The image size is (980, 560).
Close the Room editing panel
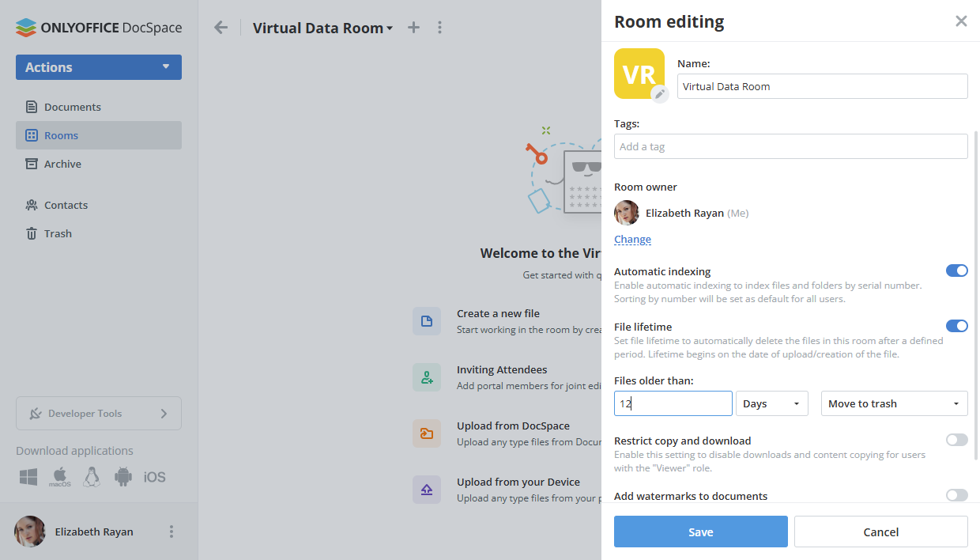[961, 21]
